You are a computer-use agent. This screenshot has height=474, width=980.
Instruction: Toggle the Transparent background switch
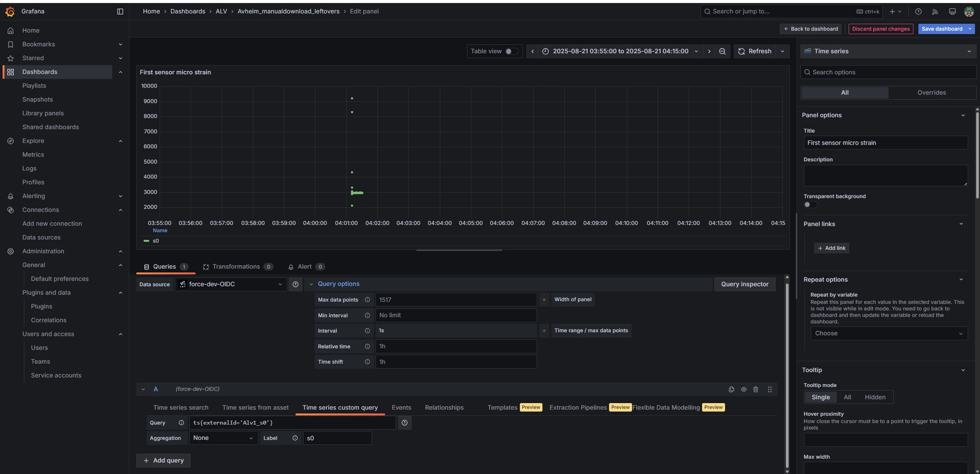tap(810, 205)
